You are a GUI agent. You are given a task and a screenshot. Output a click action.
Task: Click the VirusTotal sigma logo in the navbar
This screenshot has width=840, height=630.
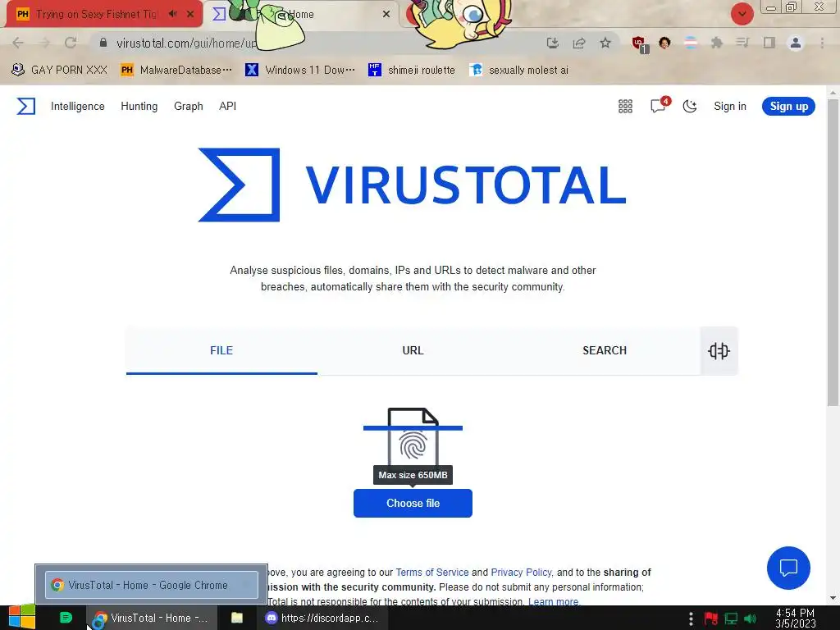point(25,106)
